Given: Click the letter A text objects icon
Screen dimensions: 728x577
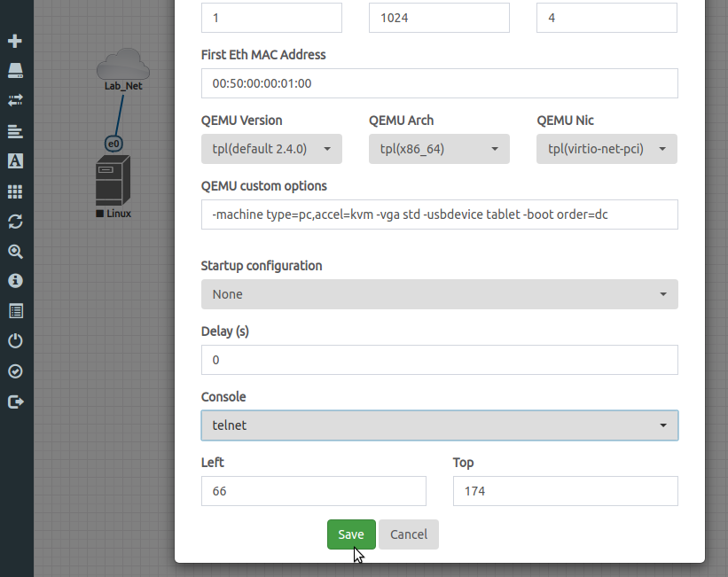Looking at the screenshot, I should (15, 160).
